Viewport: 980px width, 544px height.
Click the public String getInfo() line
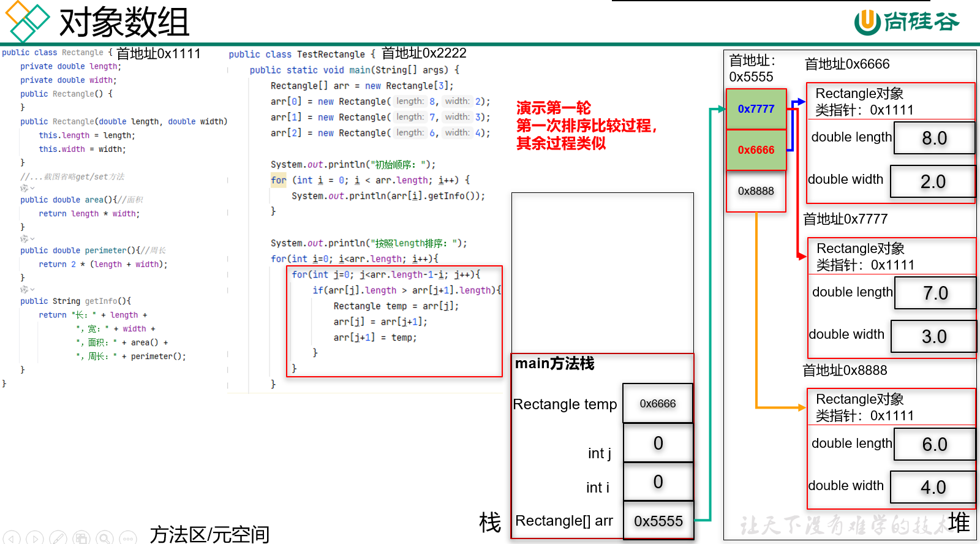75,301
